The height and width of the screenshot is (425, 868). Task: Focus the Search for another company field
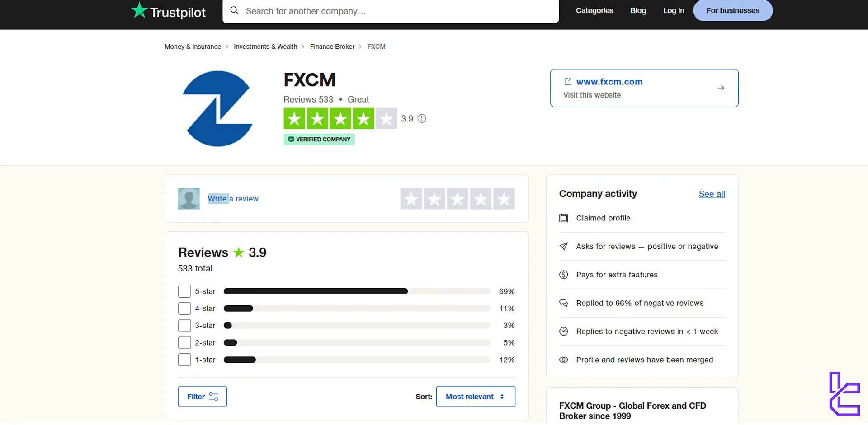[391, 11]
